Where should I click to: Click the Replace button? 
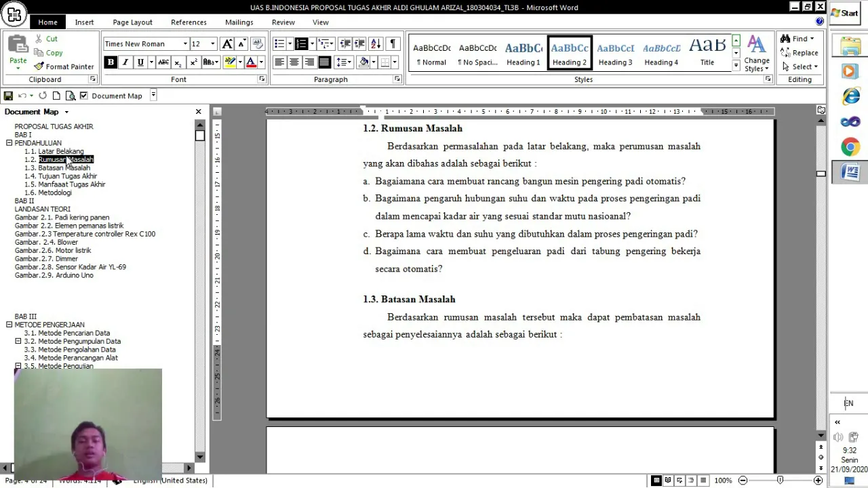click(x=799, y=53)
